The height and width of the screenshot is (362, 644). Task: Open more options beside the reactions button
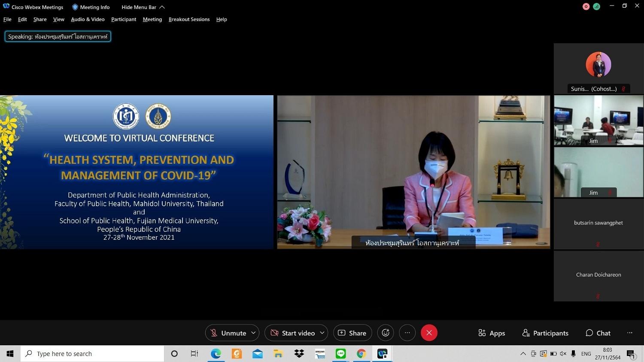pos(407,333)
